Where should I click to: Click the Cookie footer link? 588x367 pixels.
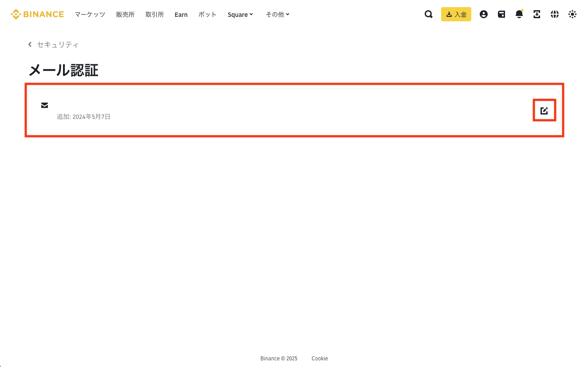tap(320, 359)
